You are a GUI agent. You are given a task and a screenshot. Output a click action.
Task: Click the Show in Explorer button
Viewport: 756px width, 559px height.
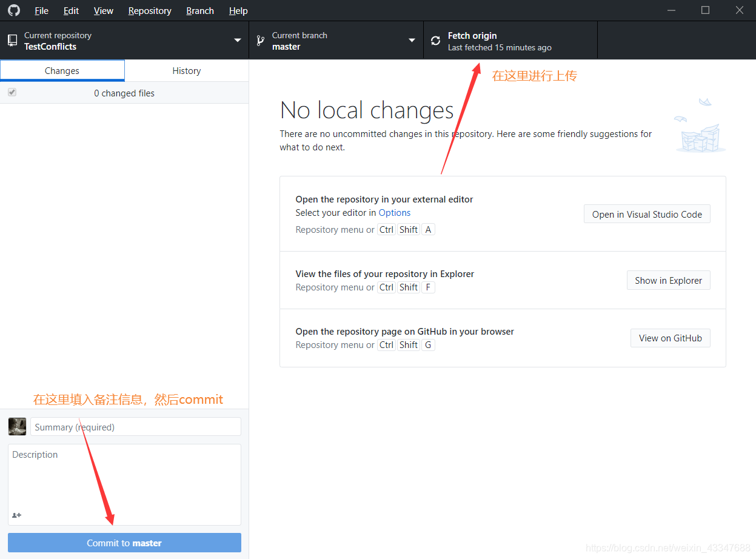coord(668,280)
